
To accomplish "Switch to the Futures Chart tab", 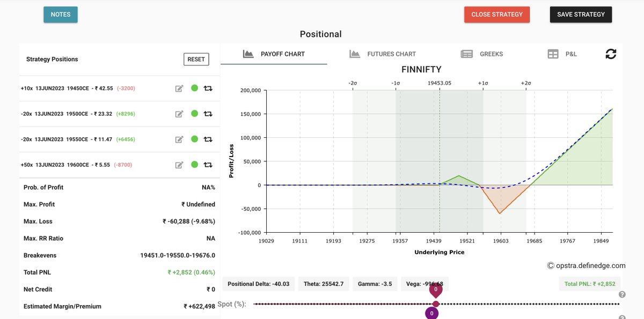I will [x=383, y=54].
